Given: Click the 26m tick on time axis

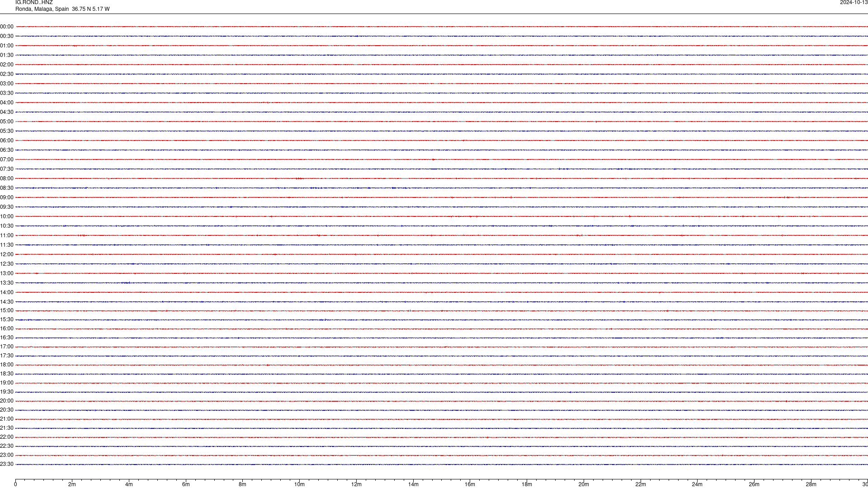Looking at the screenshot, I should point(754,484).
